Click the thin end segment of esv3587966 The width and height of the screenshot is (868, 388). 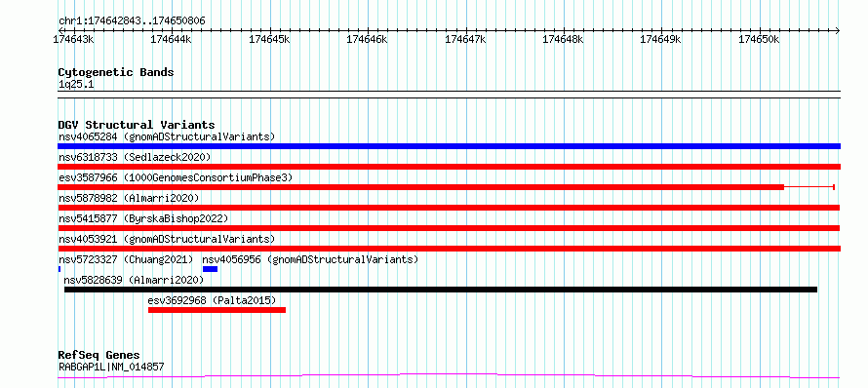click(x=809, y=187)
